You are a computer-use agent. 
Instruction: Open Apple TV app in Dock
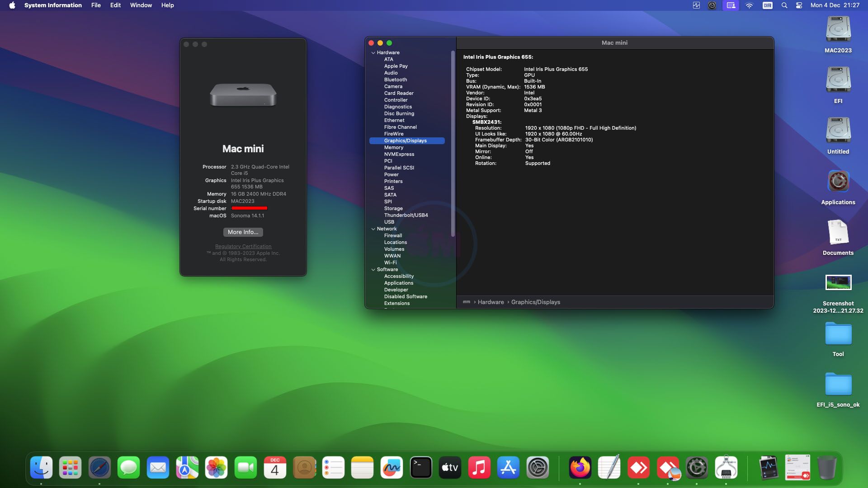click(x=450, y=468)
